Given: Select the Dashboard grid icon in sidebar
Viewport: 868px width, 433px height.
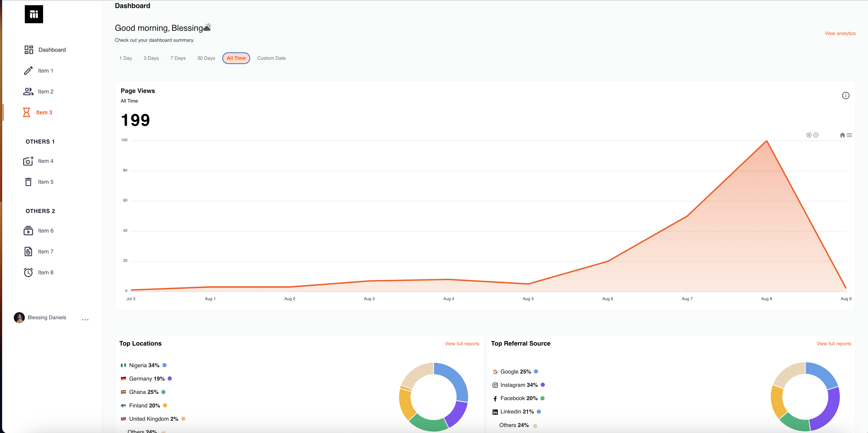Looking at the screenshot, I should coord(28,50).
